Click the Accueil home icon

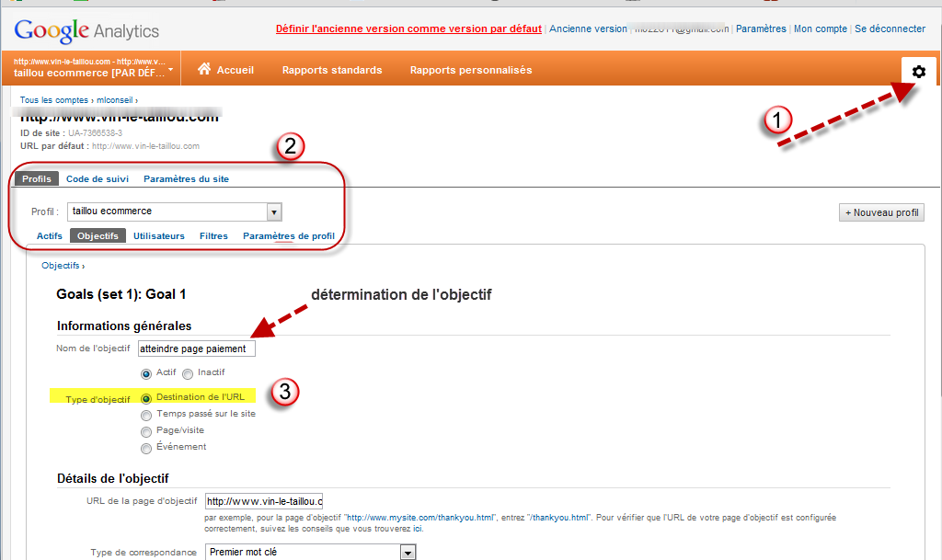click(204, 69)
